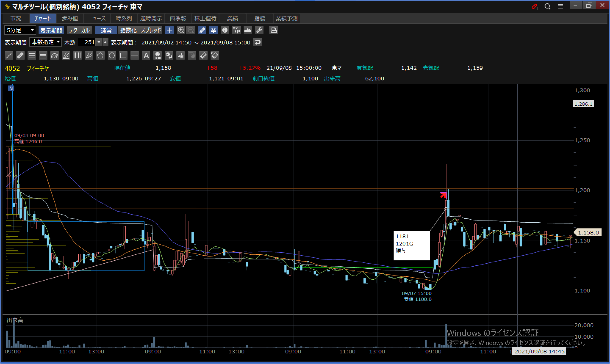Select the text annotation tool
Image resolution: width=610 pixels, height=364 pixels.
pos(146,55)
